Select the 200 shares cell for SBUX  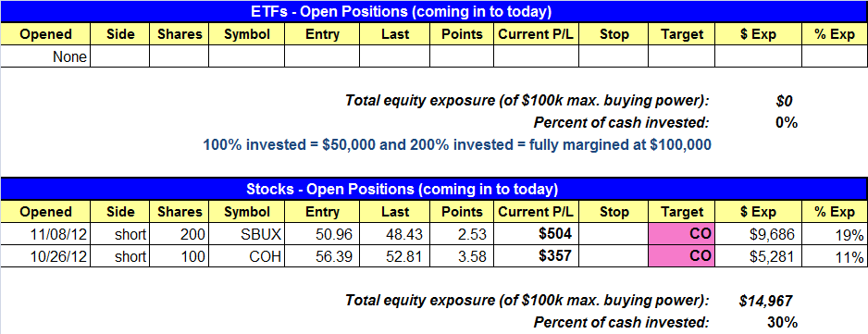(x=179, y=234)
